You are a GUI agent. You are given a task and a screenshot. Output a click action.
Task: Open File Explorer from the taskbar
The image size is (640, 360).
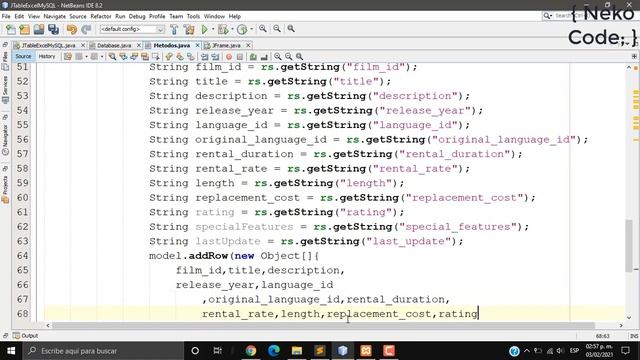pyautogui.click(x=297, y=351)
